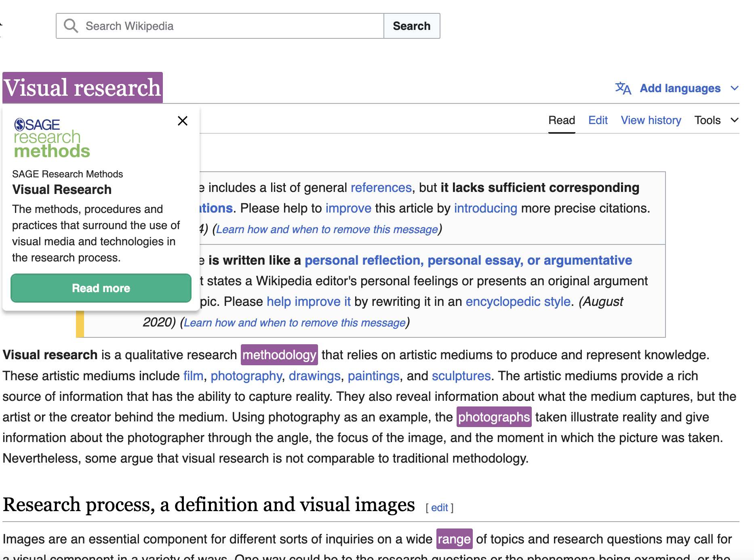Viewport: 754px width, 560px height.
Task: Open the highlighted range link
Action: tap(454, 539)
